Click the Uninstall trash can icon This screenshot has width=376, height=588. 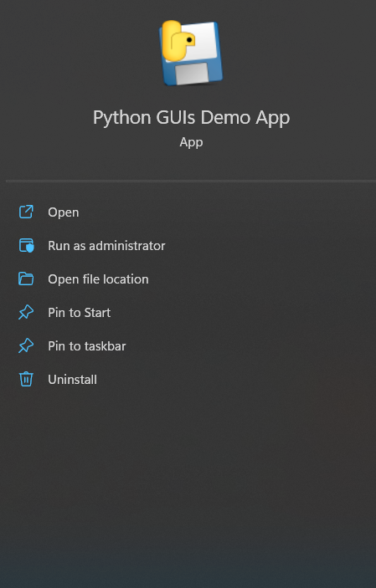coord(26,379)
